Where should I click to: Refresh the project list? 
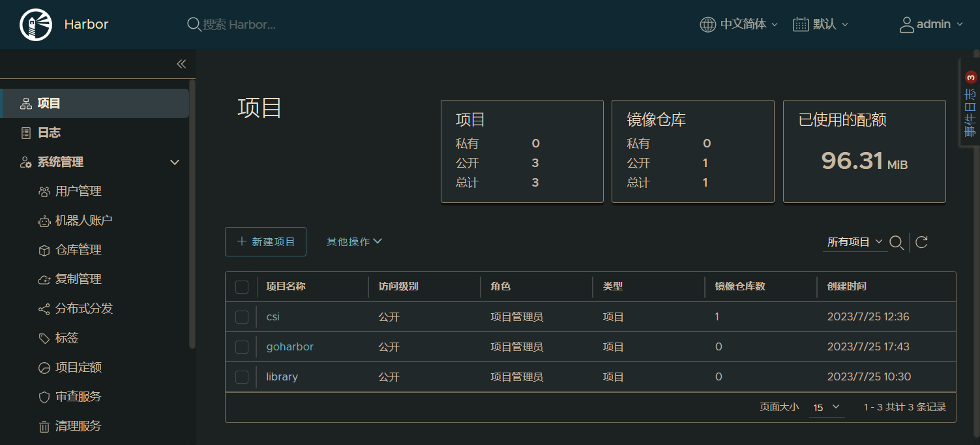921,242
